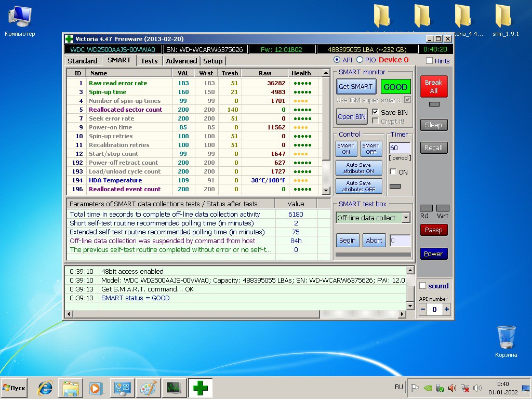Click the SMART OFF button
Viewport: 532px width, 399px height.
[x=371, y=149]
